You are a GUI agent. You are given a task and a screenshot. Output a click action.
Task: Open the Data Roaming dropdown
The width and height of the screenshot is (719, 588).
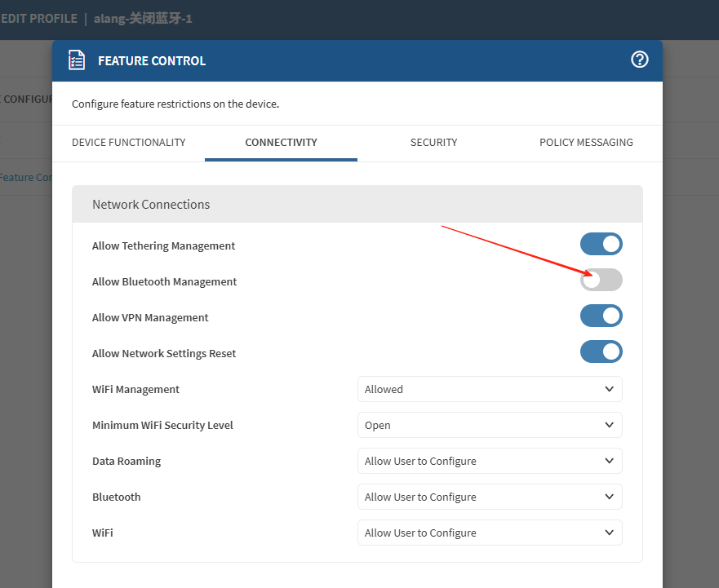click(x=490, y=461)
